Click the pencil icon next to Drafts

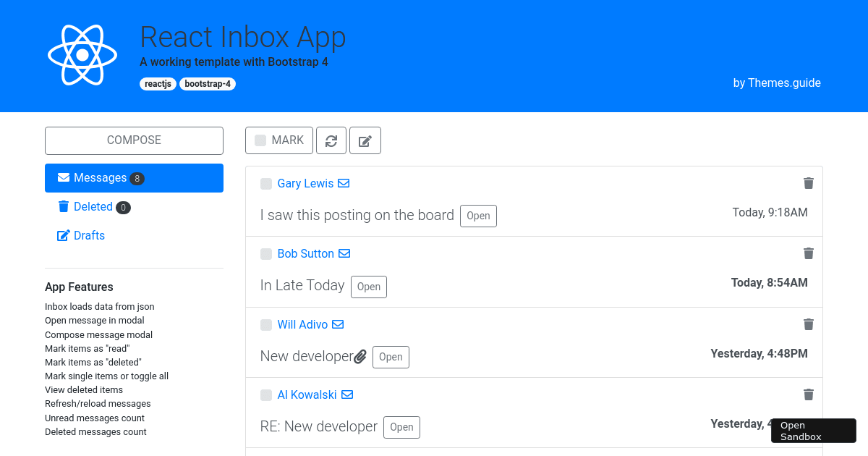(x=63, y=235)
